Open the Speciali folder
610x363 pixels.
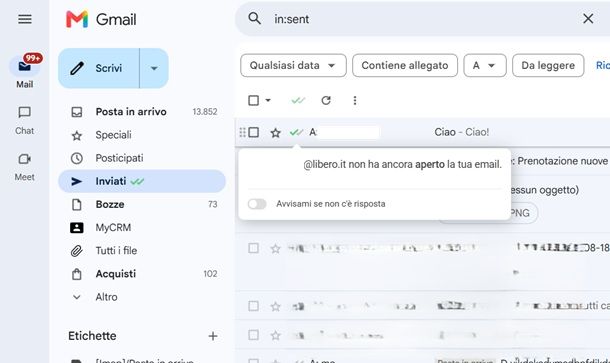(142, 135)
